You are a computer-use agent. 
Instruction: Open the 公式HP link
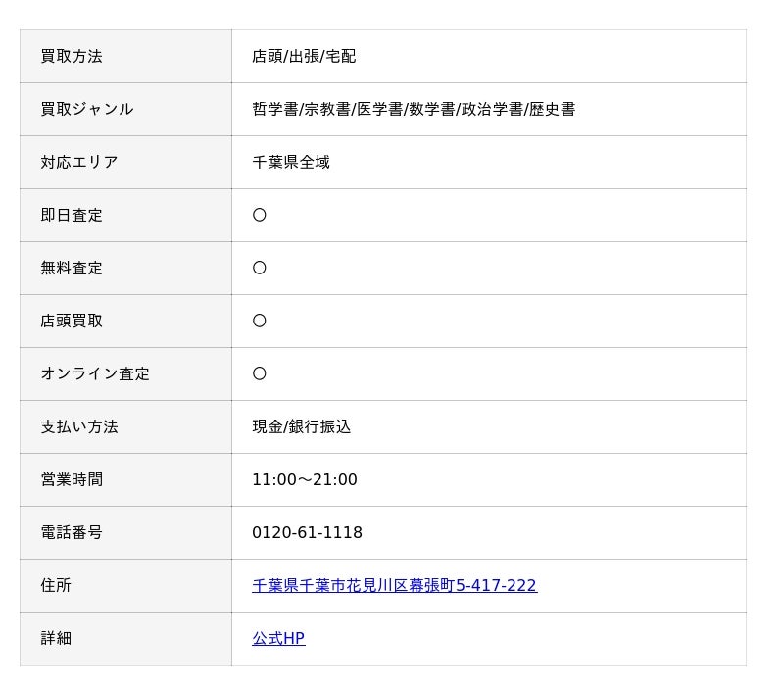[278, 639]
